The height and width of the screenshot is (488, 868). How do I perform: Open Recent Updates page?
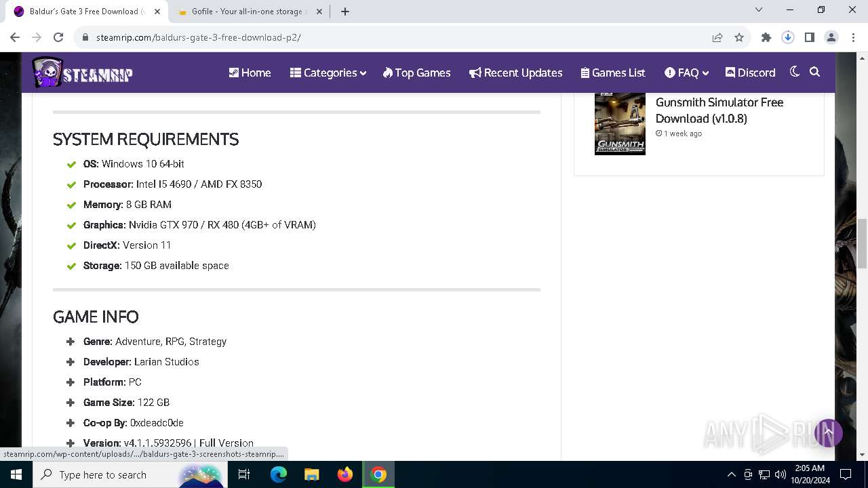[516, 73]
